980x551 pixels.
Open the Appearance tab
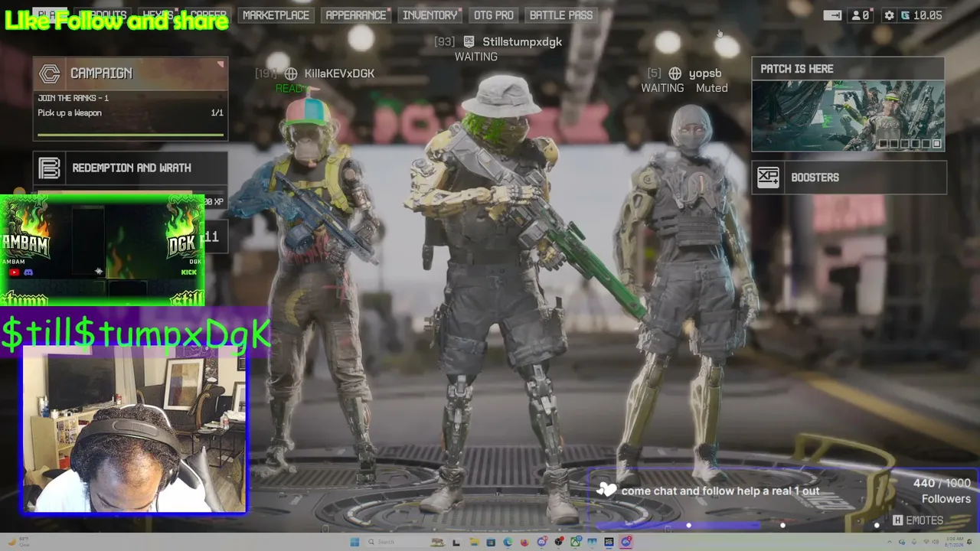tap(356, 15)
